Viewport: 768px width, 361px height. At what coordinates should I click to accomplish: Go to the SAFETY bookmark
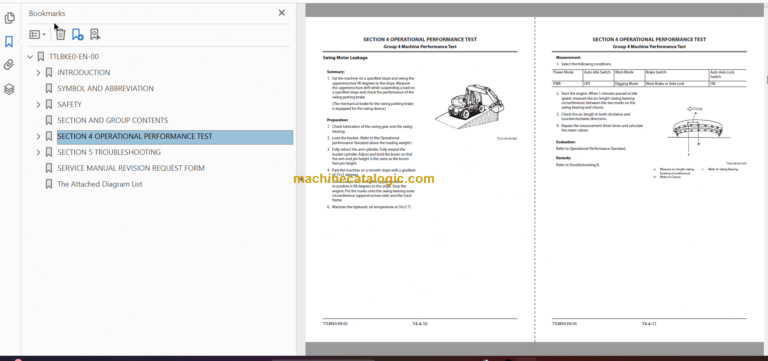point(70,104)
